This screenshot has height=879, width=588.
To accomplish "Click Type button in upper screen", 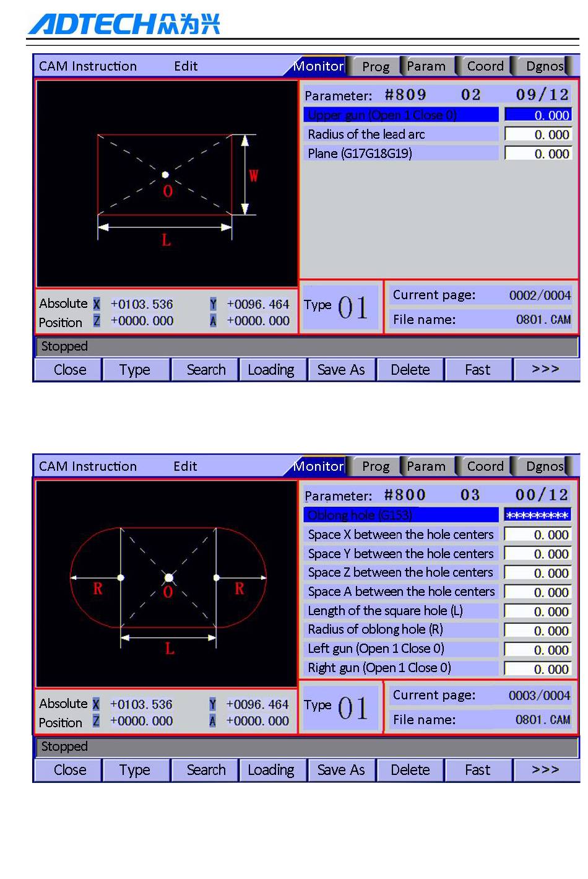I will click(x=136, y=370).
